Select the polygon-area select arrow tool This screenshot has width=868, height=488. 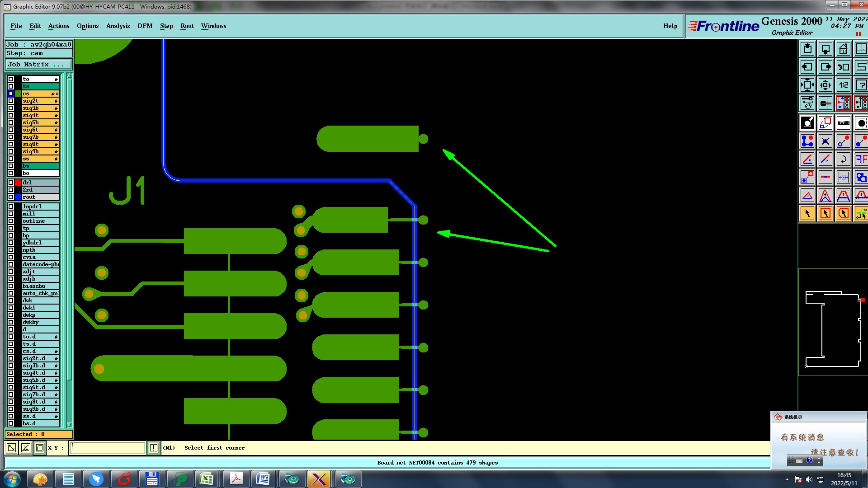(x=844, y=213)
